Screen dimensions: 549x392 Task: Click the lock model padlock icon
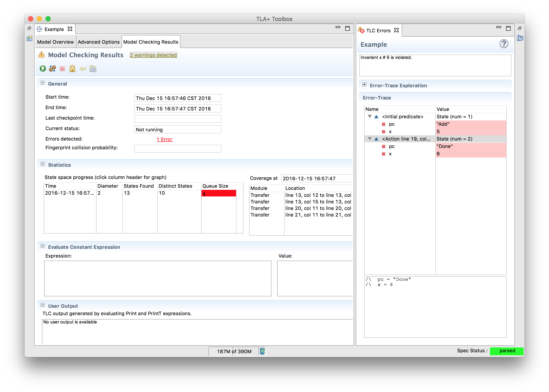pyautogui.click(x=72, y=69)
